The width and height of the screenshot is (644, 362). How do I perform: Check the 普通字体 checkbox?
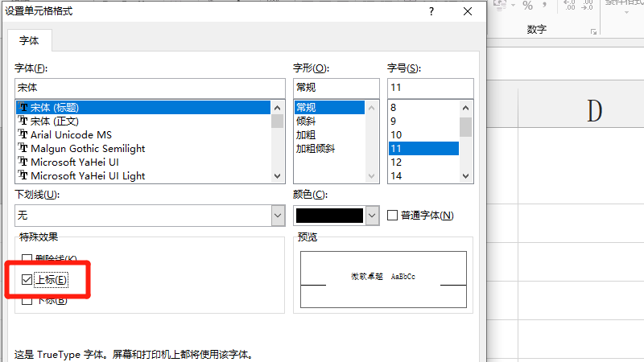(x=393, y=216)
